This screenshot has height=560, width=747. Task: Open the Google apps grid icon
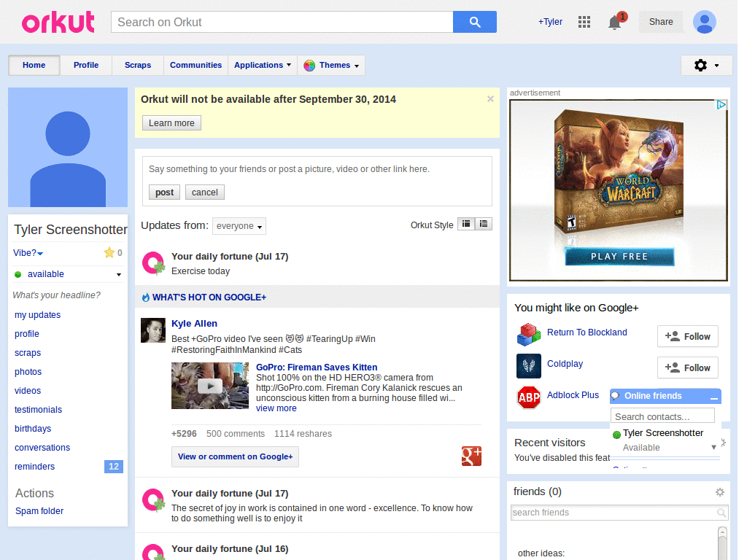tap(584, 22)
